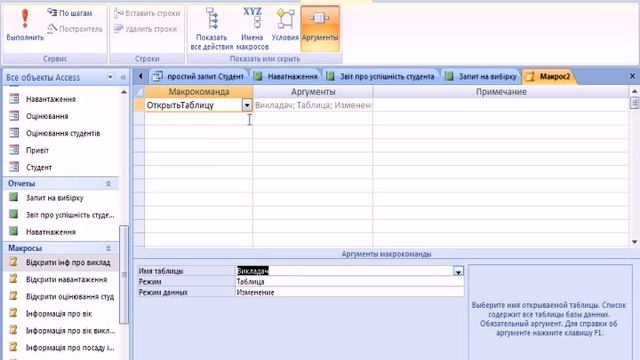Toggle Имена макросов column
The height and width of the screenshot is (360, 640).
pos(252,29)
